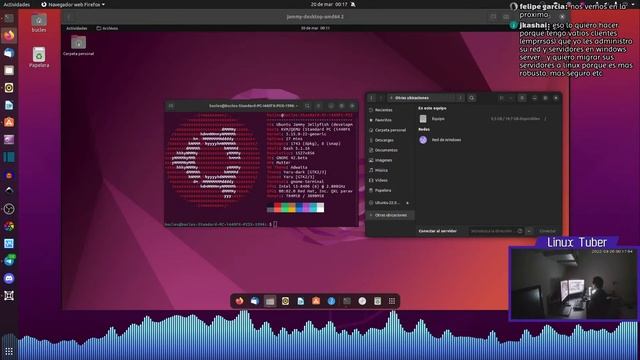Open Carpeta personal icon on VM desktop
Image resolution: width=640 pixels, height=360 pixels.
(78, 45)
